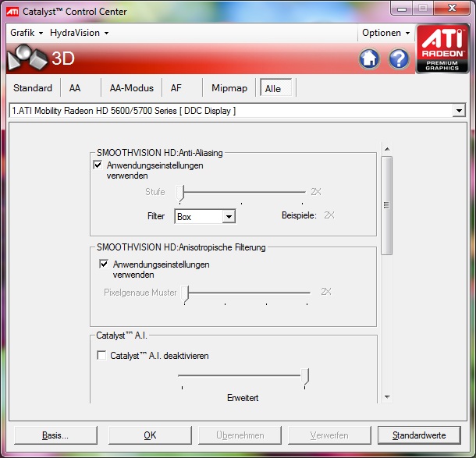
Task: Expand the ATI Mobility Radeon display dropdown
Action: (x=459, y=111)
